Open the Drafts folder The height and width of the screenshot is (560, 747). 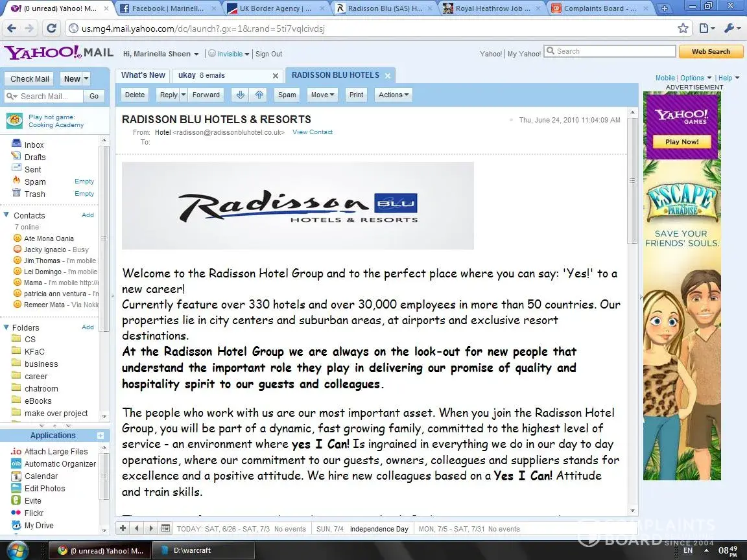[35, 157]
